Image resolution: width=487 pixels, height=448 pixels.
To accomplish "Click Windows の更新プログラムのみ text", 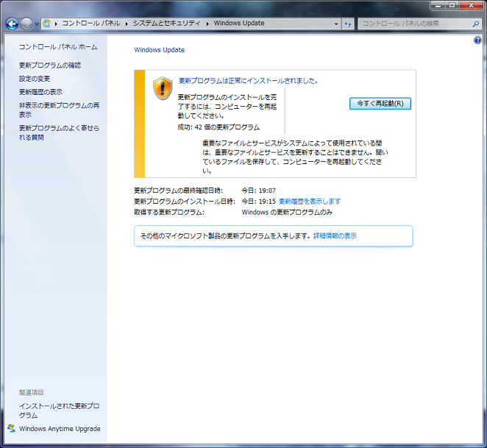I will (287, 212).
